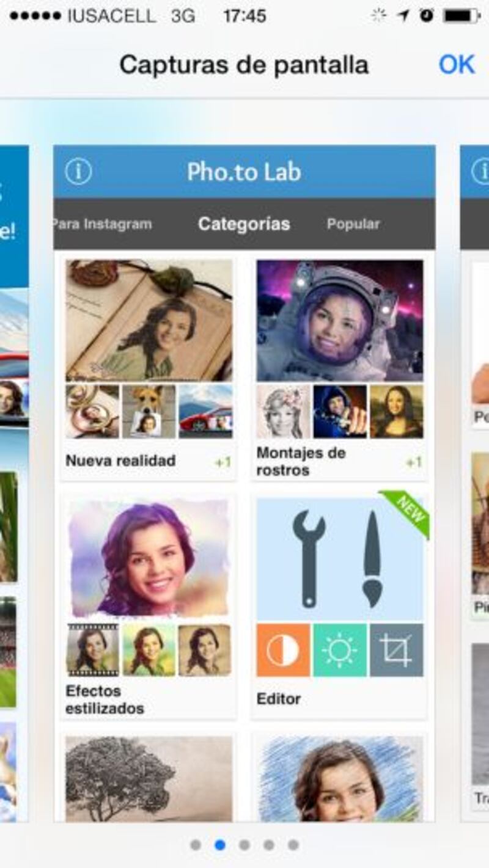This screenshot has width=489, height=868.
Task: Jump to the third page indicator dot
Action: click(244, 845)
